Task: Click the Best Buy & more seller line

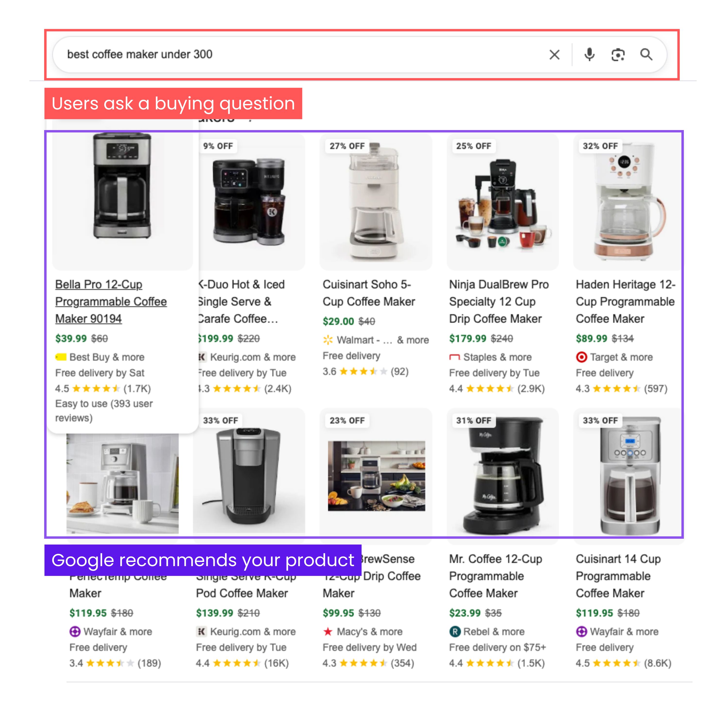Action: pos(100,357)
